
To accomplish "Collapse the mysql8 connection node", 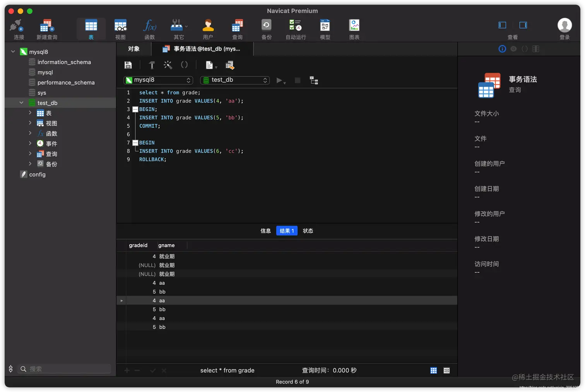I will pos(13,51).
